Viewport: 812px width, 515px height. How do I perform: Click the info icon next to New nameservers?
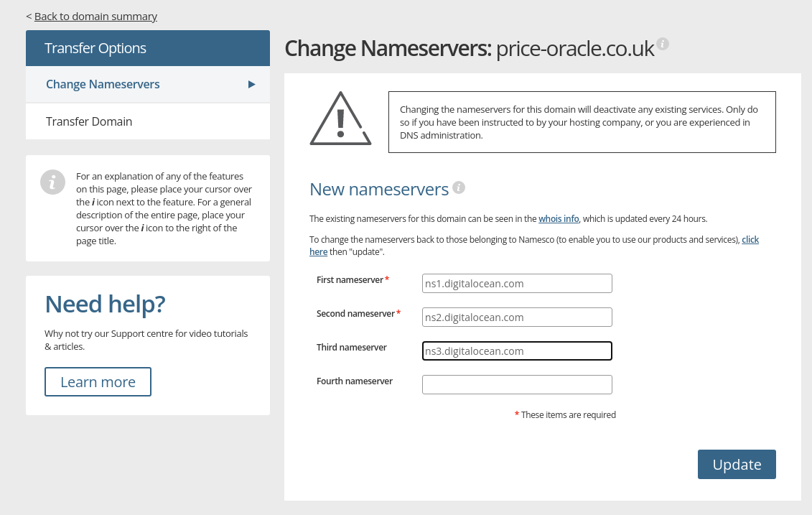(458, 187)
